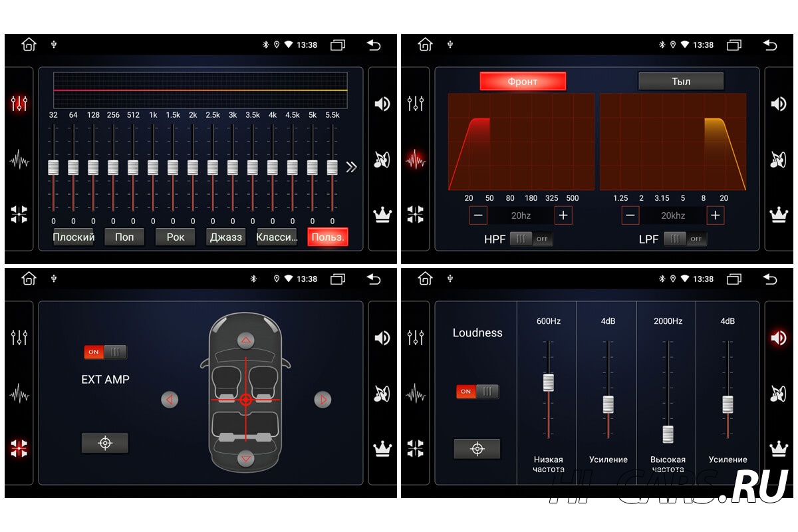798x532 pixels.
Task: Increase the 20khz LPF frequency with plus
Action: pos(716,215)
